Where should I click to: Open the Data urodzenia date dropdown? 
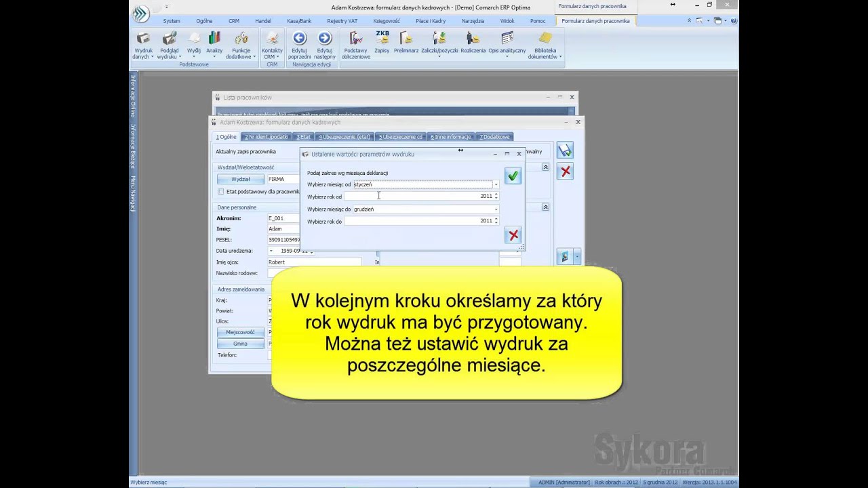271,251
